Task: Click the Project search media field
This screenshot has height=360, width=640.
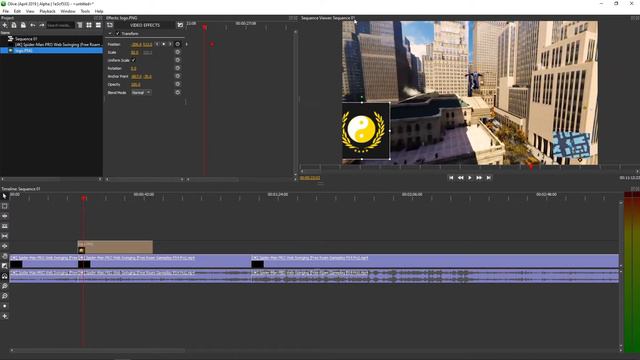Action: [x=60, y=25]
